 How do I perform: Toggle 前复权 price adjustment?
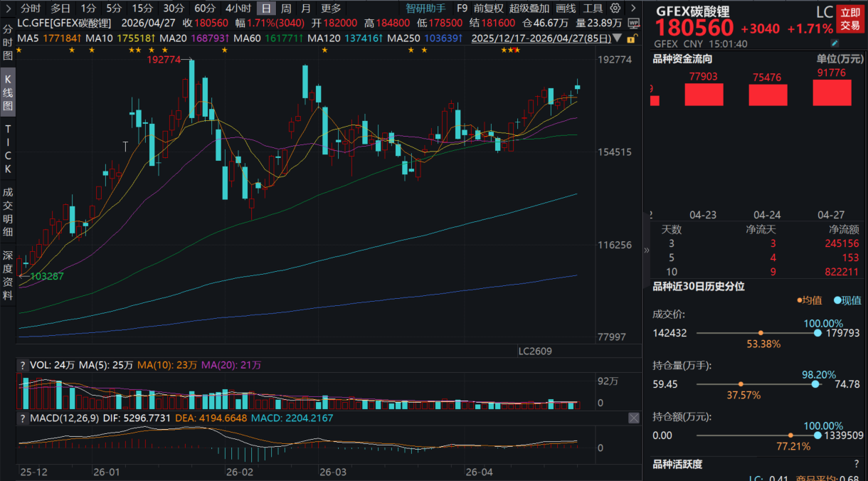click(x=488, y=9)
